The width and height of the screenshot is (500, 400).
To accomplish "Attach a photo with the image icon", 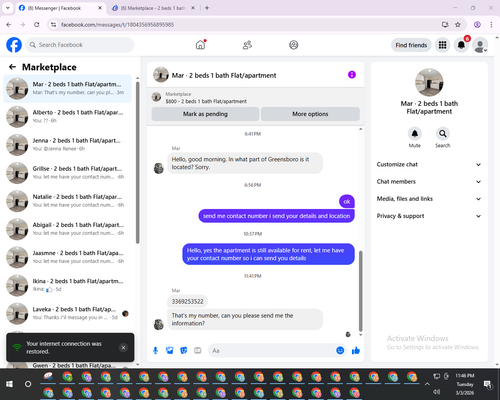I will click(x=170, y=350).
